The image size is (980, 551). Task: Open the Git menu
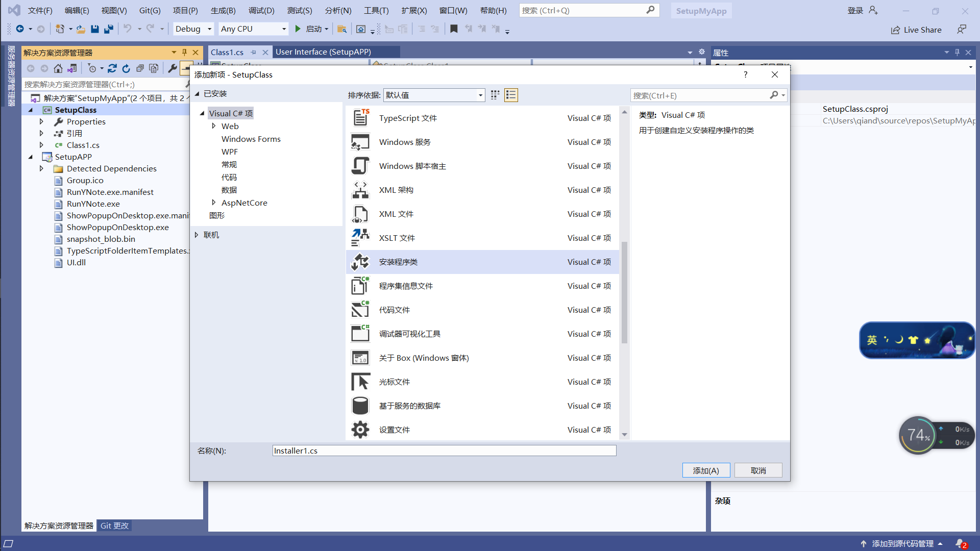click(150, 10)
